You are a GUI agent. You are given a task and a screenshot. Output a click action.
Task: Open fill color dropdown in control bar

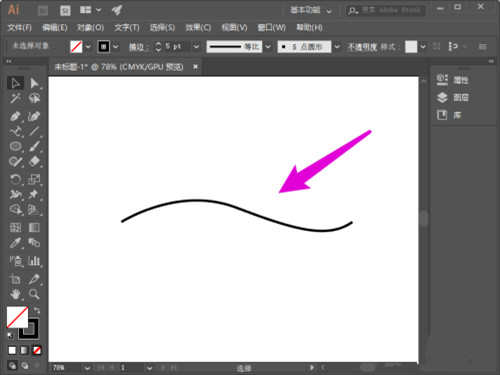[88, 47]
